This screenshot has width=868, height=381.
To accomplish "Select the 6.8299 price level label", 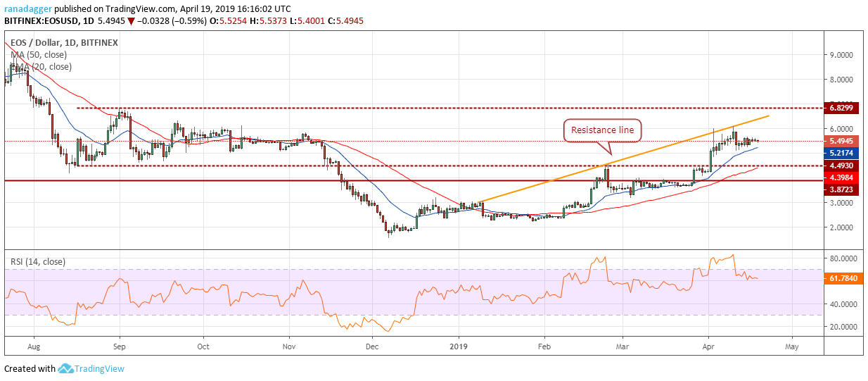I will pos(841,108).
